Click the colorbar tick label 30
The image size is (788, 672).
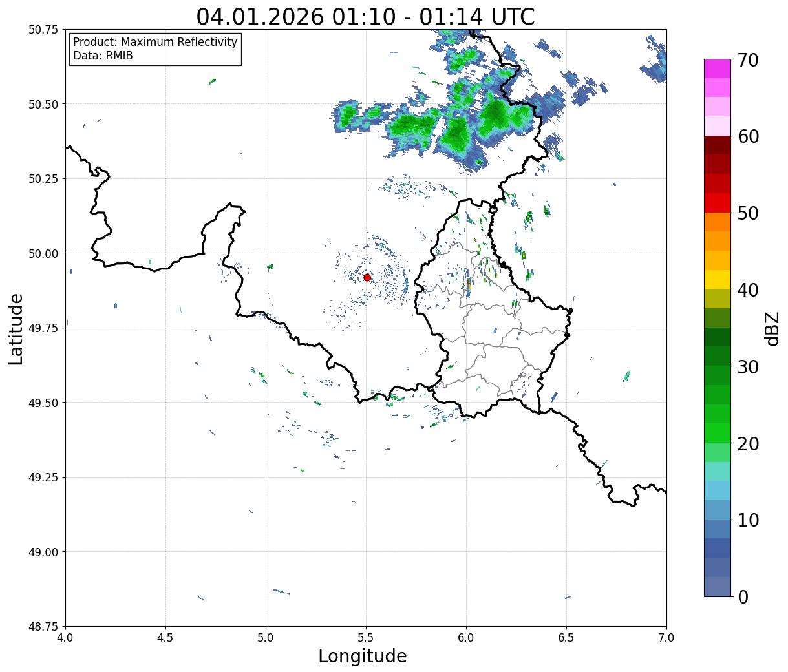[x=748, y=367]
